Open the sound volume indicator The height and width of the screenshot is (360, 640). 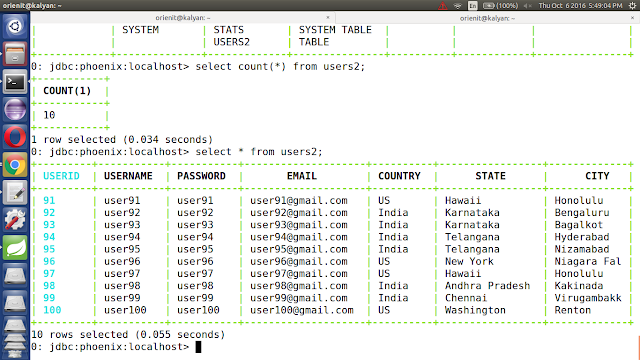(527, 6)
